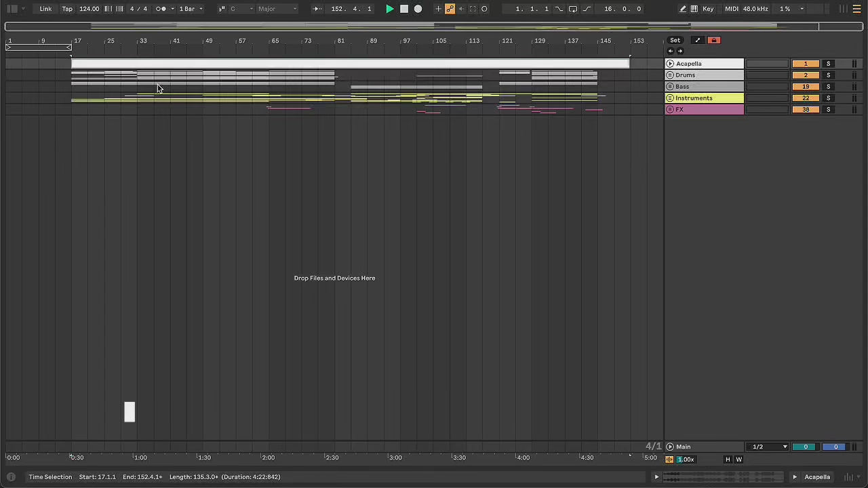Open Main output 1/2 dropdown

pyautogui.click(x=768, y=447)
